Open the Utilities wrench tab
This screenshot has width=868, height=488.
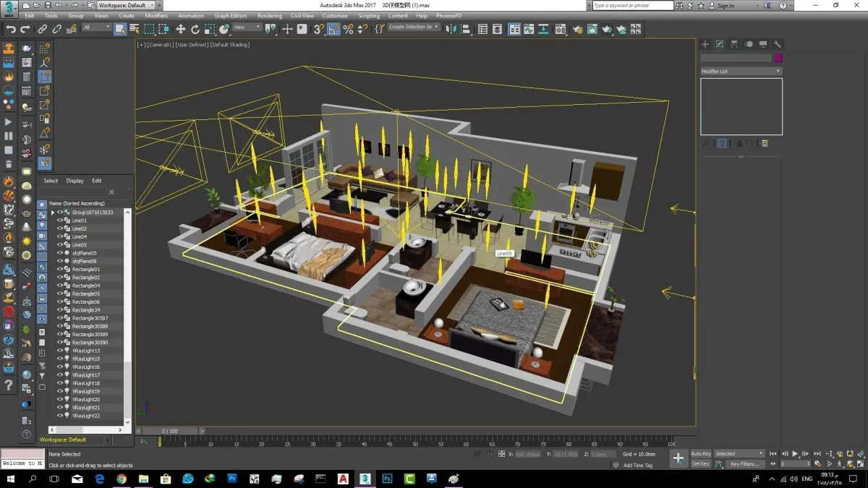coord(778,44)
